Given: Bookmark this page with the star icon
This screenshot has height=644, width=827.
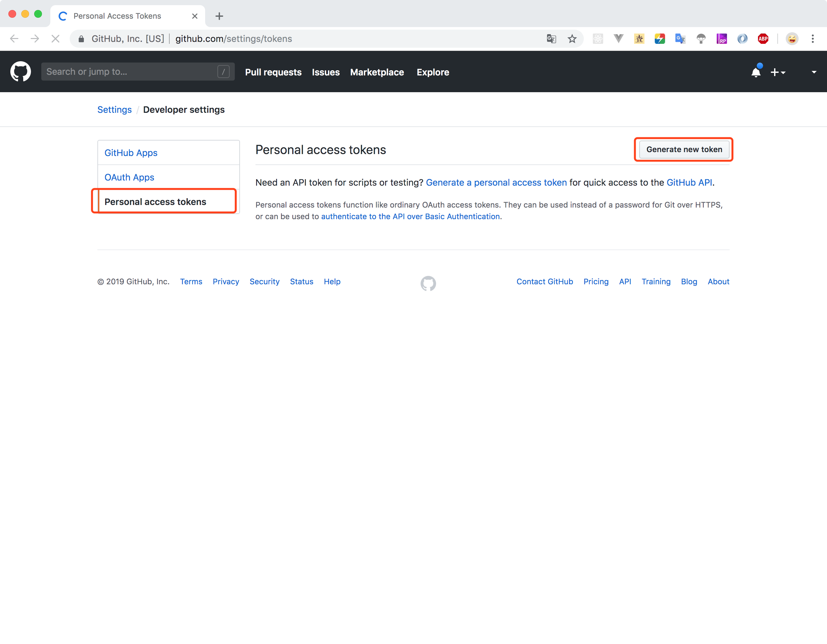Looking at the screenshot, I should (x=572, y=39).
